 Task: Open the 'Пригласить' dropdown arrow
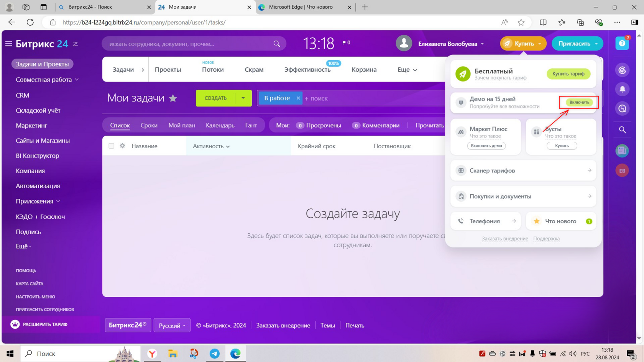tap(596, 44)
